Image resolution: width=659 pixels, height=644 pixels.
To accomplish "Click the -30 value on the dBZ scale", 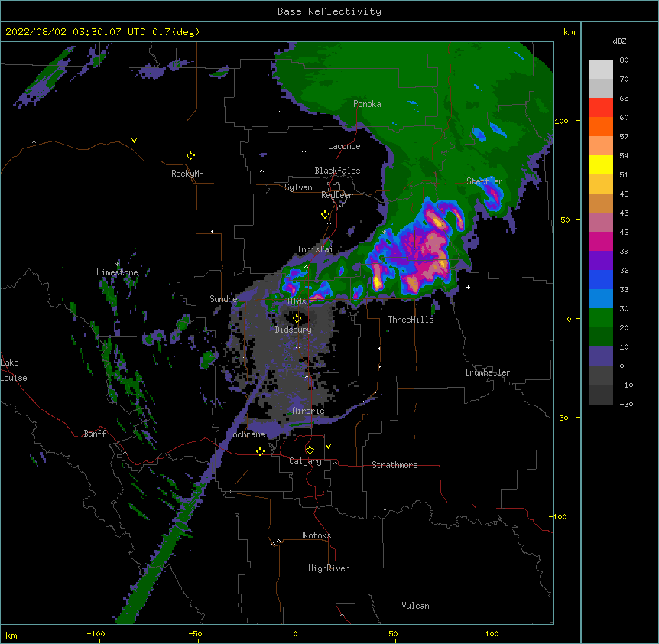I will (626, 404).
